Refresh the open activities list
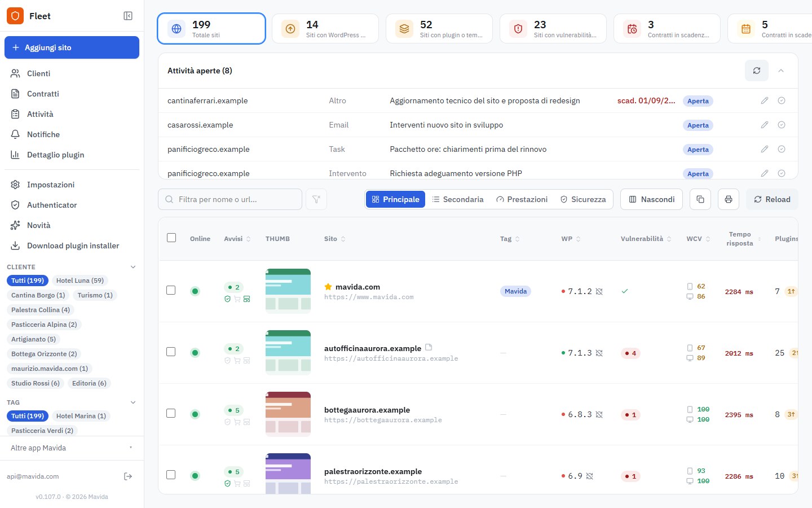Image resolution: width=812 pixels, height=508 pixels. tap(757, 71)
